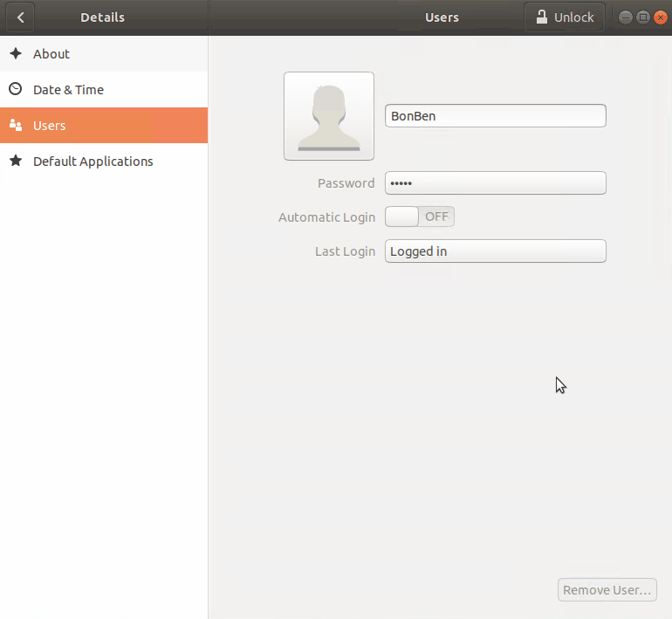
Task: Open the Date & Time section
Action: [104, 90]
